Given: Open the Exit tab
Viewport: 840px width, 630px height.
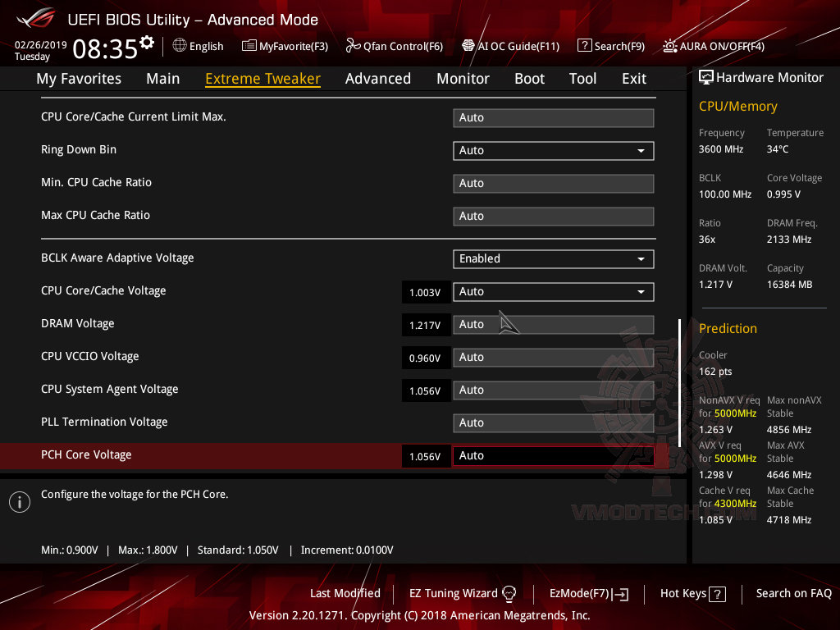Looking at the screenshot, I should pyautogui.click(x=634, y=79).
